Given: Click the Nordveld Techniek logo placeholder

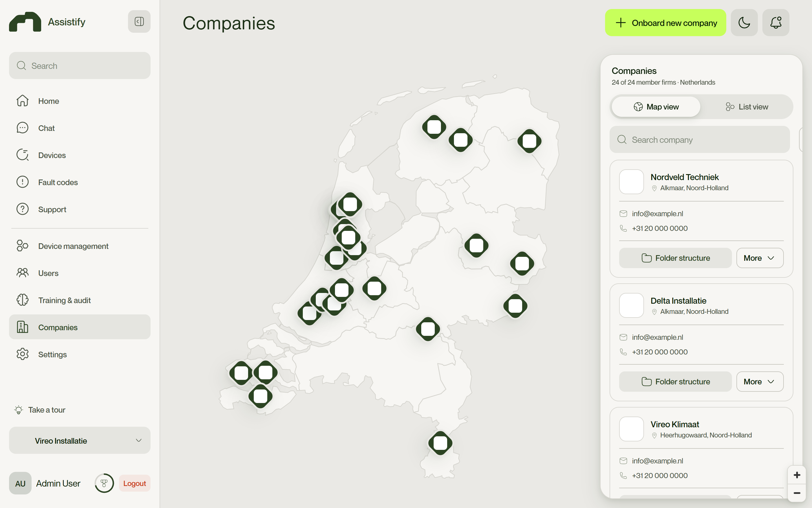Looking at the screenshot, I should click(x=631, y=182).
